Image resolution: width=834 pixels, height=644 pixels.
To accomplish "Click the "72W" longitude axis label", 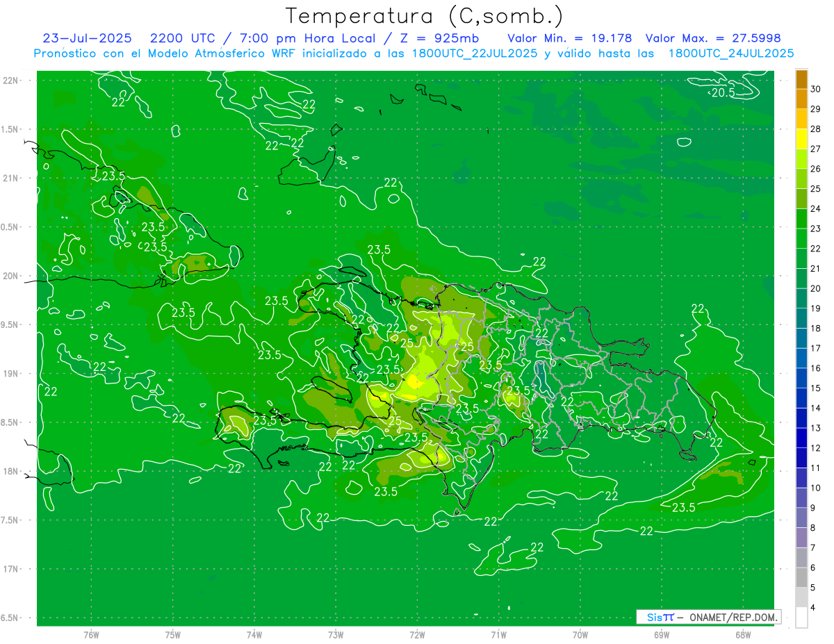I will coord(417,634).
